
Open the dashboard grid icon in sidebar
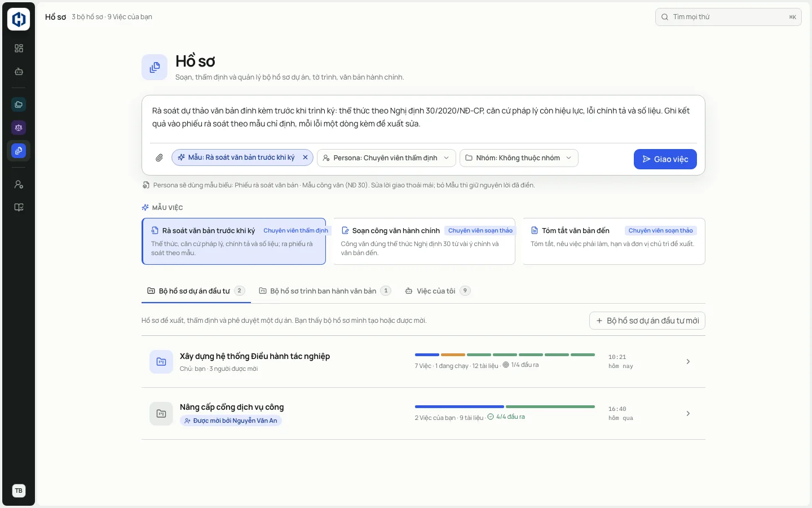(19, 49)
